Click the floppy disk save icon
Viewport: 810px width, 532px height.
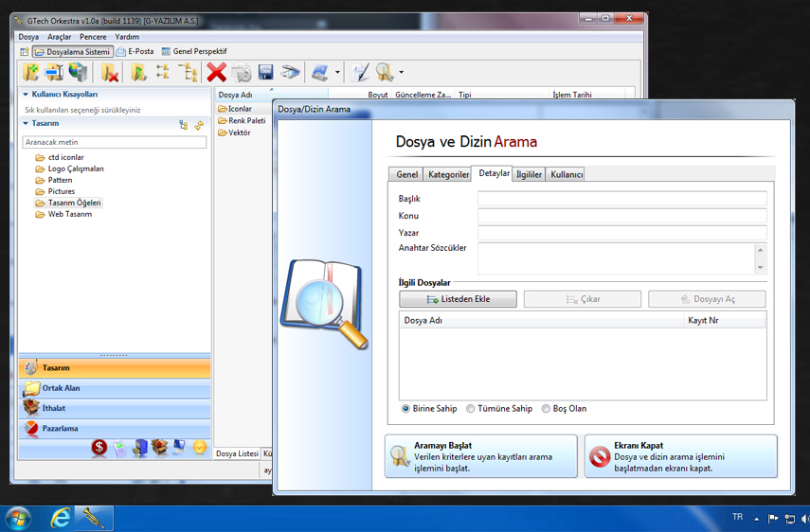coord(266,72)
